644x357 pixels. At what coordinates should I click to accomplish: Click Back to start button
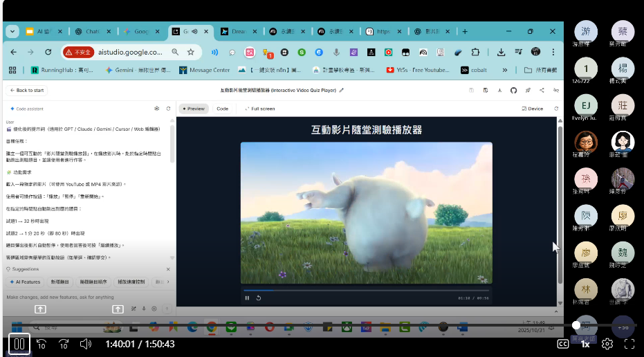tap(27, 91)
